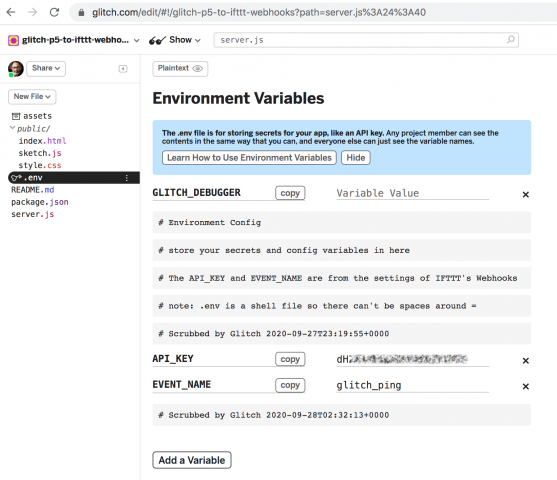Open package.json in the file tree

[x=40, y=202]
